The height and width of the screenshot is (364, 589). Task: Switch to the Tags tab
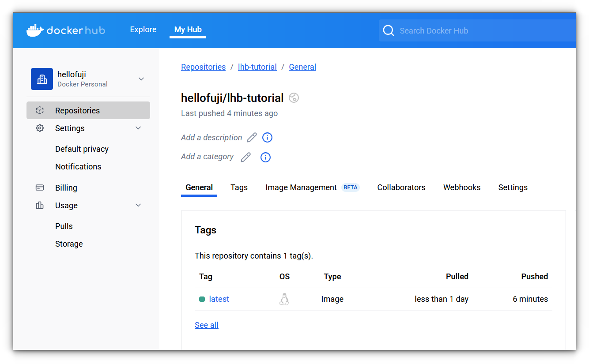pos(239,188)
